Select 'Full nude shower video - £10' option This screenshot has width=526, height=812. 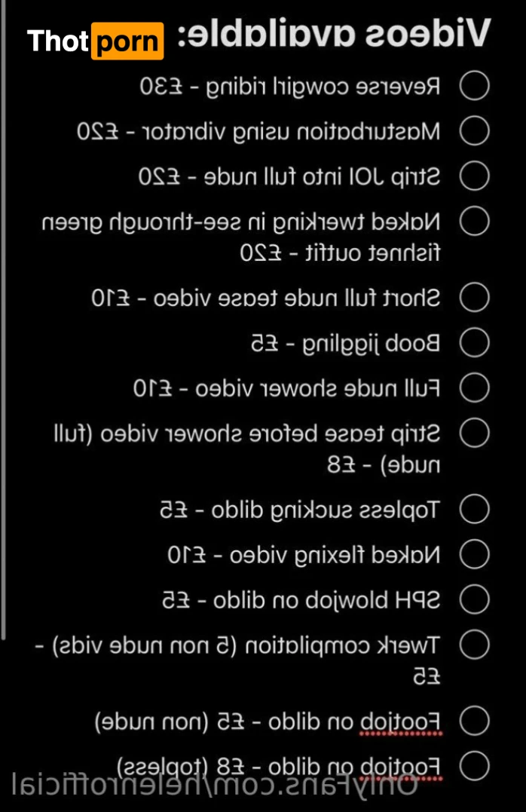point(476,388)
